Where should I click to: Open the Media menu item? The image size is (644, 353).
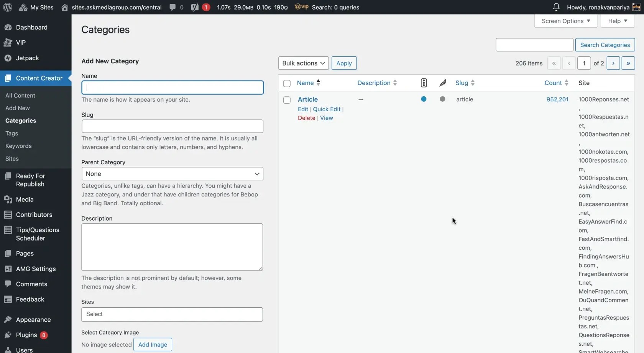click(x=25, y=200)
